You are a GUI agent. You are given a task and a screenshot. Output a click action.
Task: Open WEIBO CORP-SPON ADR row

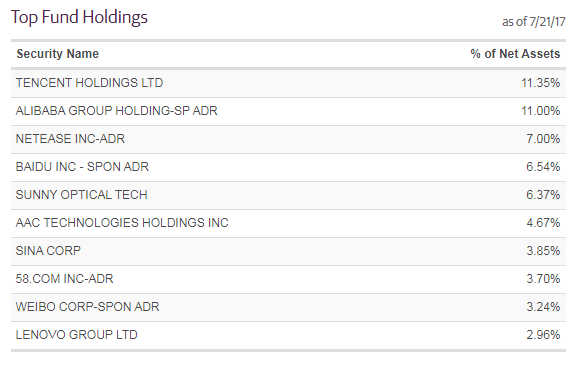288,307
